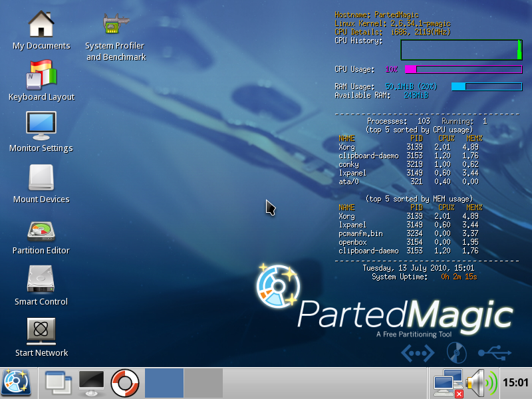This screenshot has width=532, height=399.
Task: Click the disconnected network tray icon
Action: point(448,382)
